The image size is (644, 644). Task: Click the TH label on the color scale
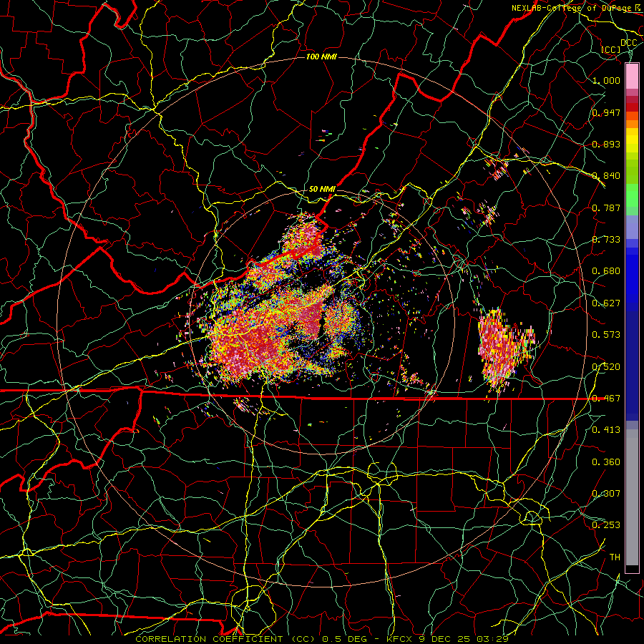point(615,557)
